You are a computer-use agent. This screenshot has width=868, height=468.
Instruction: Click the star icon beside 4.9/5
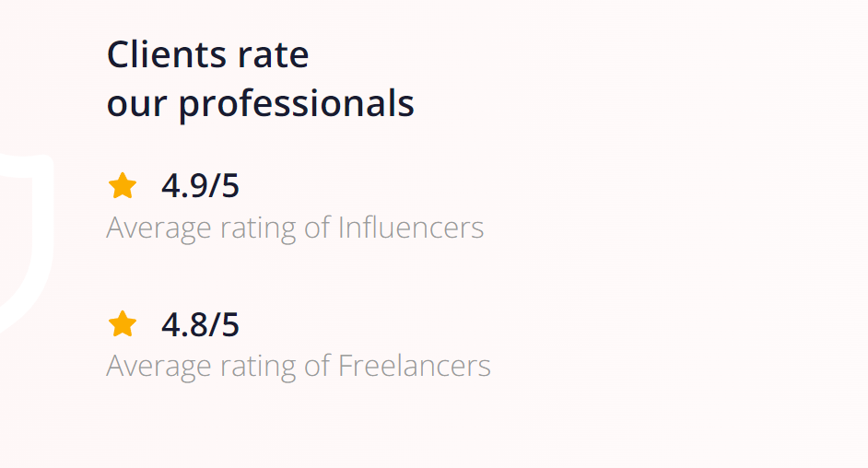[123, 186]
